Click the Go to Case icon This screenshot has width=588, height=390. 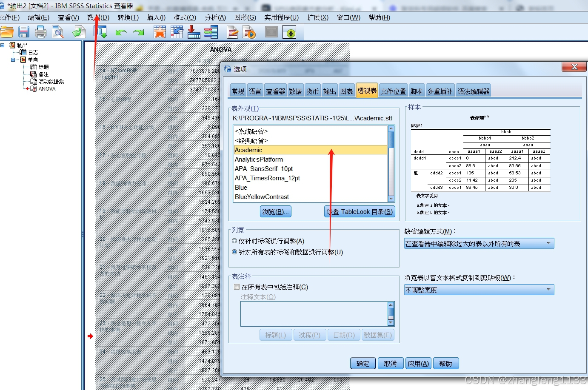pyautogui.click(x=177, y=32)
